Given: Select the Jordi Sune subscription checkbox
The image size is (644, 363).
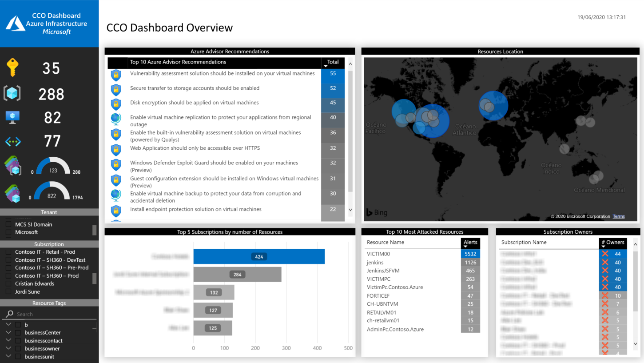Looking at the screenshot, I should [x=8, y=291].
